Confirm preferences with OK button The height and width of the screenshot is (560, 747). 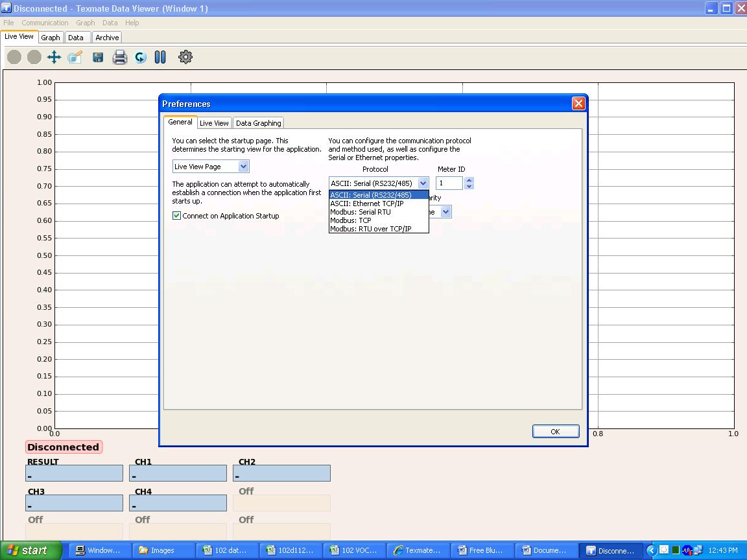coord(556,432)
